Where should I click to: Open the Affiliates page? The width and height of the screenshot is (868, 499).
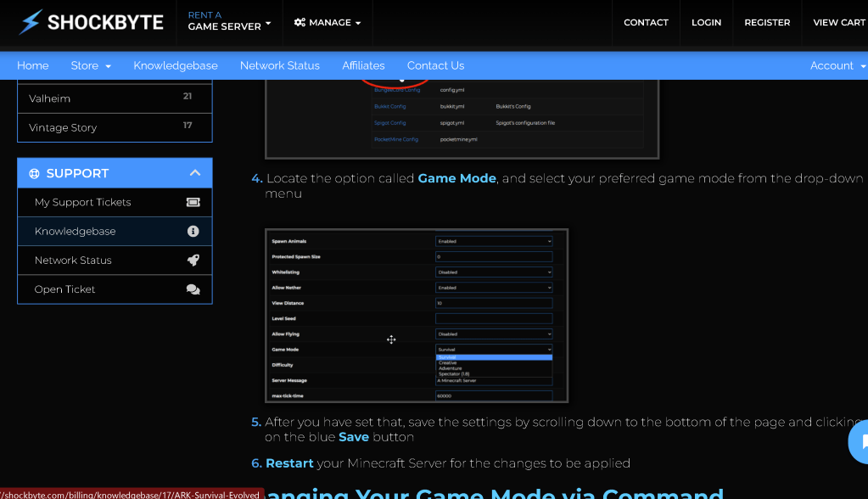(x=363, y=65)
